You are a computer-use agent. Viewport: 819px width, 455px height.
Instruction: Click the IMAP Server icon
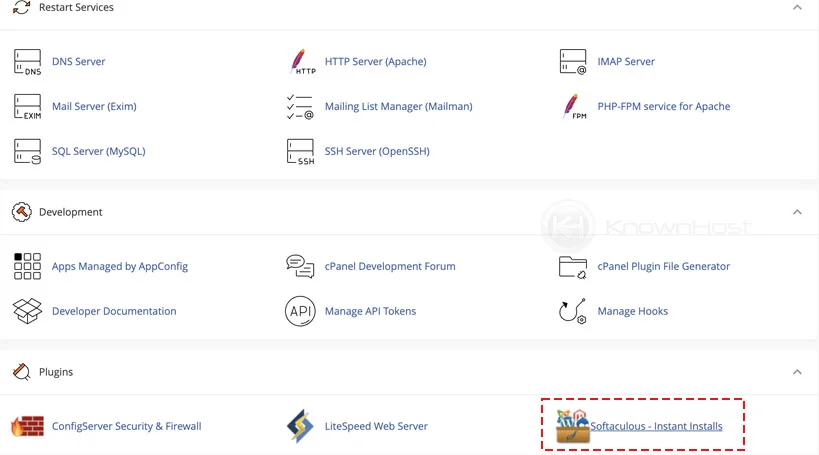573,62
